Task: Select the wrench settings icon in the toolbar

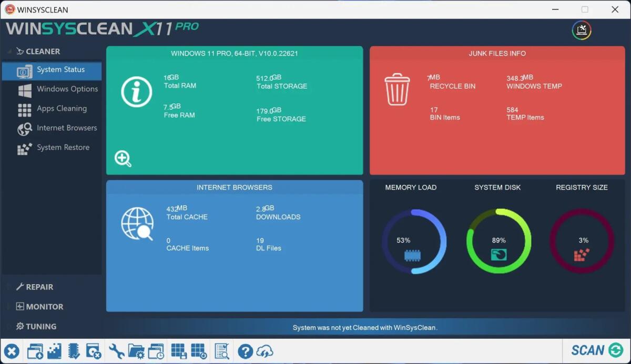Action: tap(116, 351)
